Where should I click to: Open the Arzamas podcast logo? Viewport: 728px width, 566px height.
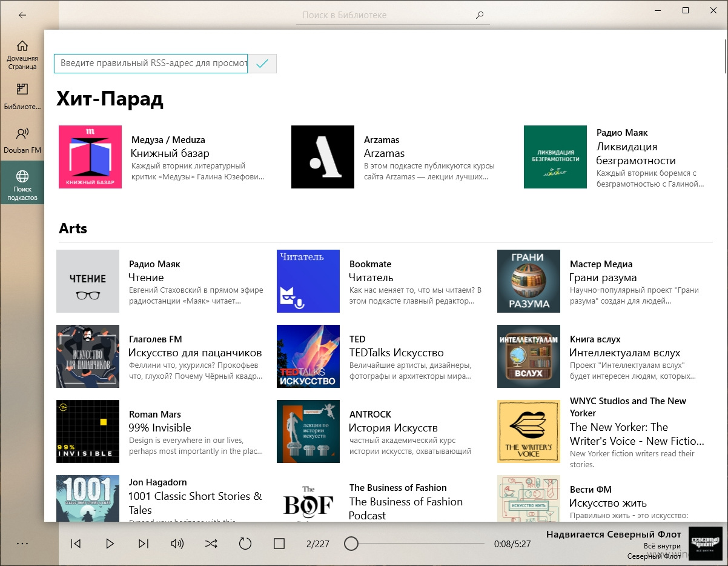[x=323, y=157]
